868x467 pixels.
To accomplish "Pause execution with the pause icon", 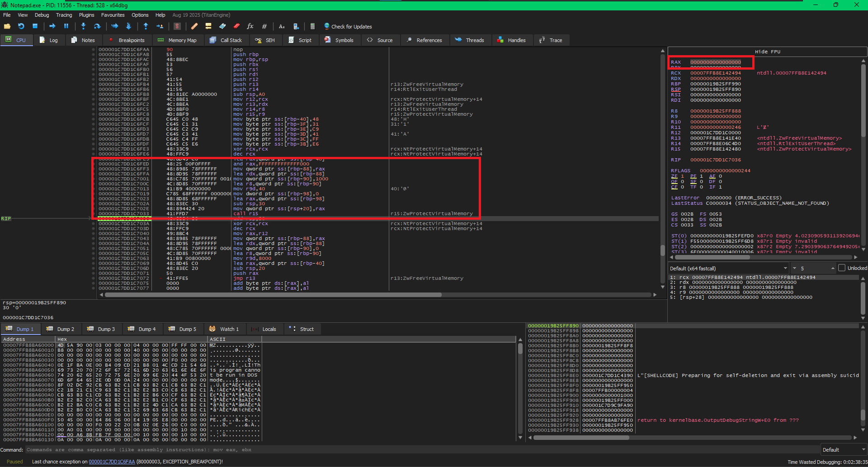I will coord(66,26).
